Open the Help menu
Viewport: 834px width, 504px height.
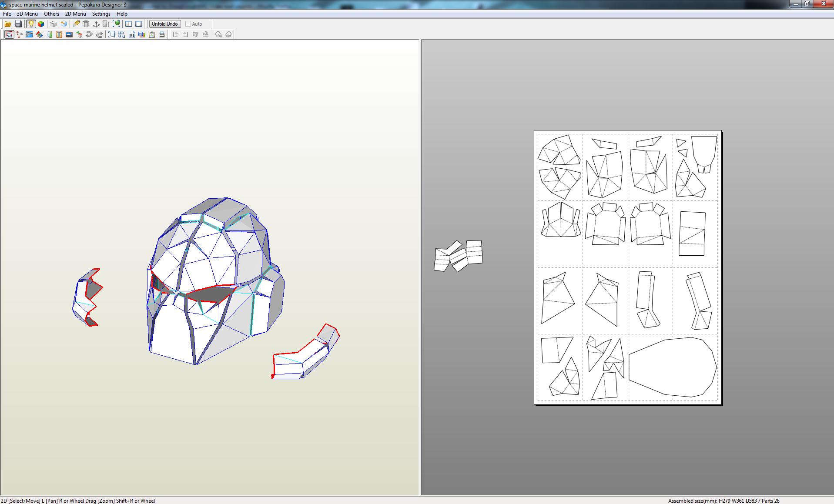122,14
